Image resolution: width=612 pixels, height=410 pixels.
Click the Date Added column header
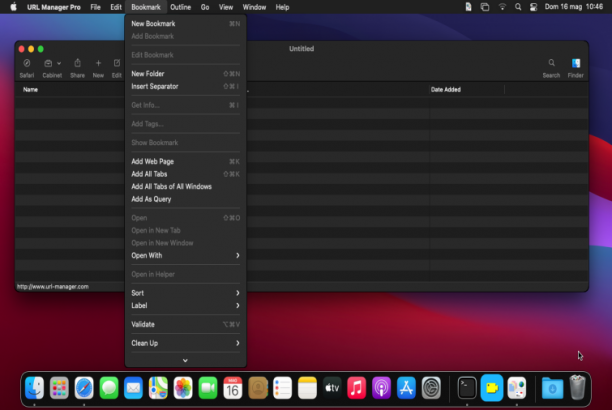(x=446, y=89)
